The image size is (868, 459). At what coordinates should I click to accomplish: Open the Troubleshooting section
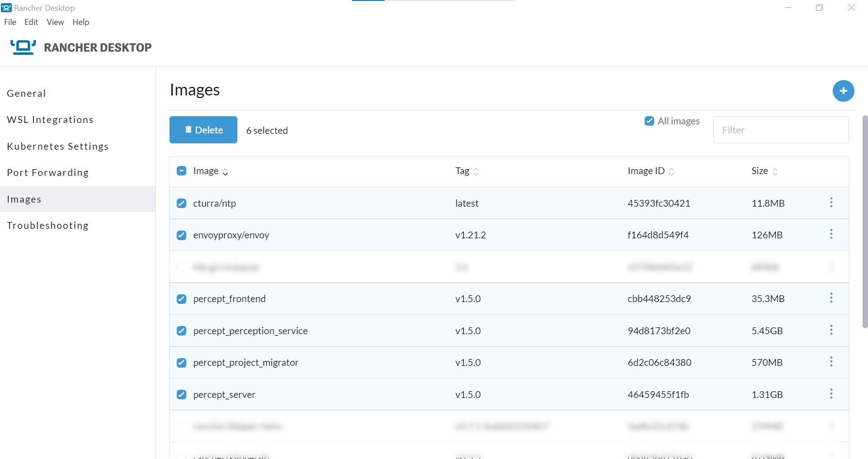coord(78,225)
